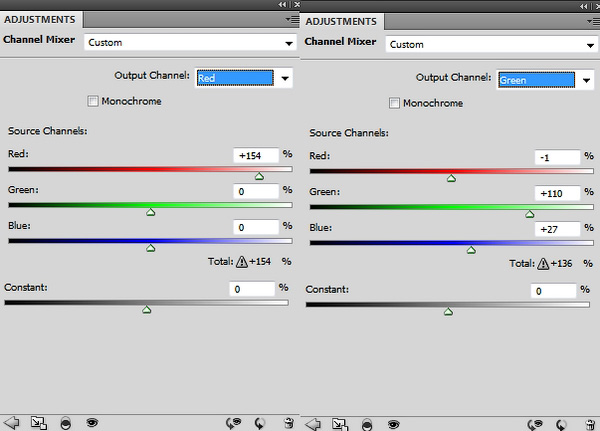Click the 'Source Channels:' label in the left panel
This screenshot has width=600, height=431.
click(x=47, y=131)
